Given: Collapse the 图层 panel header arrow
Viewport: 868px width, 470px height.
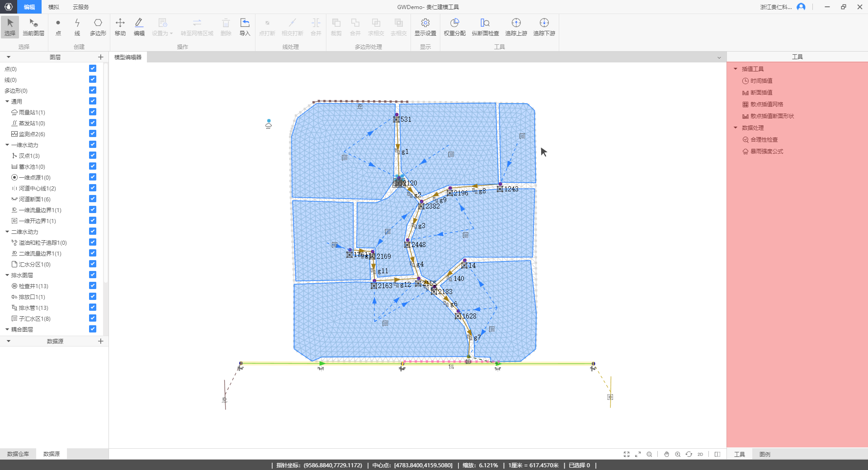Looking at the screenshot, I should (9, 57).
